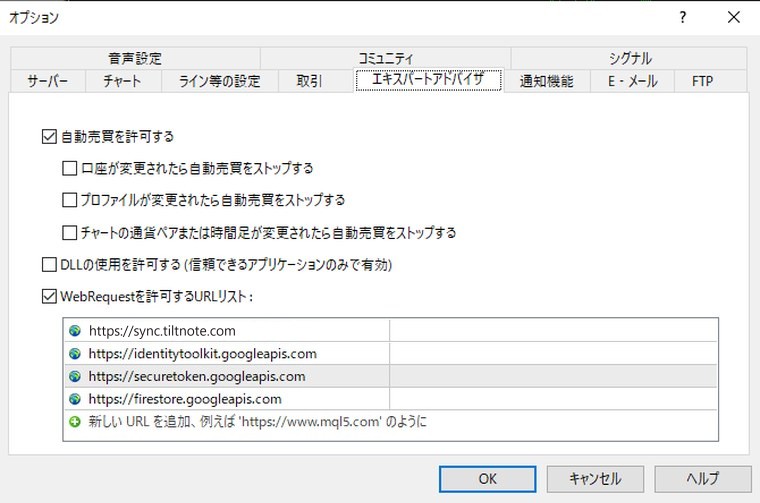
Task: Select the サーバー tab
Action: click(48, 81)
